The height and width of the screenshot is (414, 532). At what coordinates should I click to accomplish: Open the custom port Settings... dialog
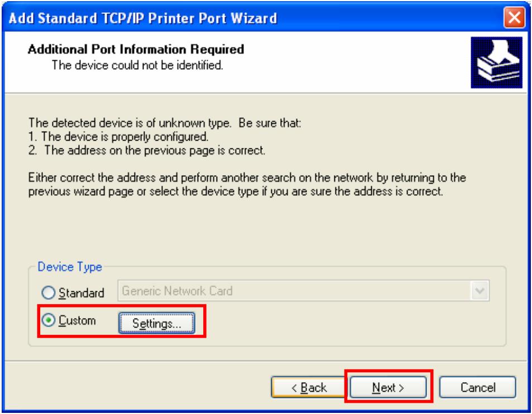tap(157, 323)
